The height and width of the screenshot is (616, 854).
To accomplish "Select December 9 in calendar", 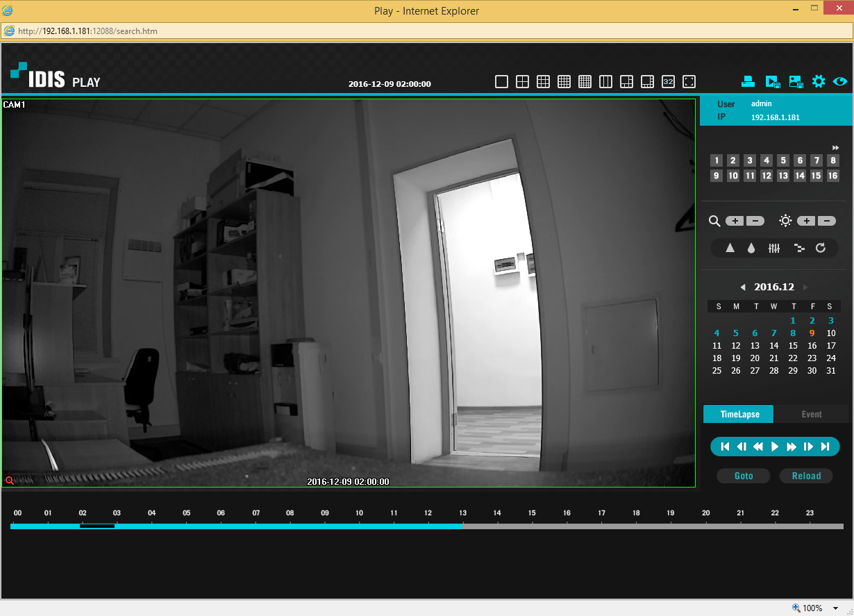I will point(812,333).
